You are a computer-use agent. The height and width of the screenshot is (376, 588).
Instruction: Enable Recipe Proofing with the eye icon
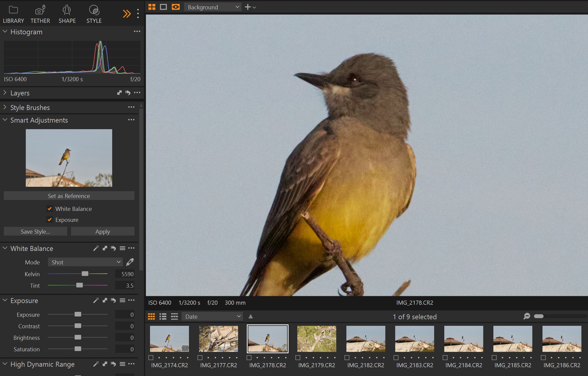click(176, 7)
